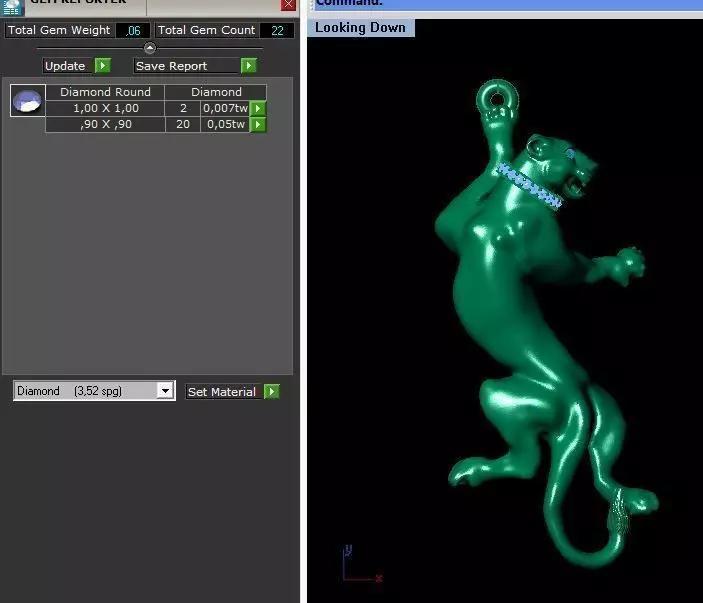Click the Update button

click(69, 66)
